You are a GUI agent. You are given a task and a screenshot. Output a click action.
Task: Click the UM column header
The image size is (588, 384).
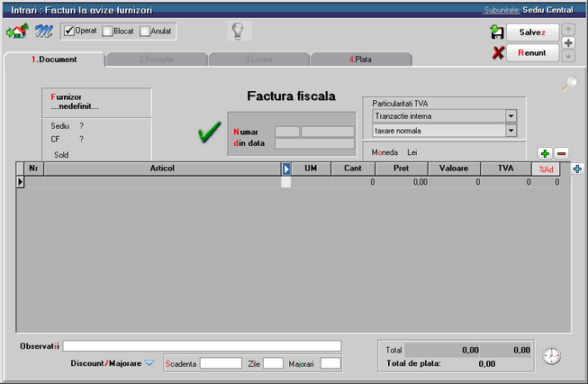pos(311,169)
